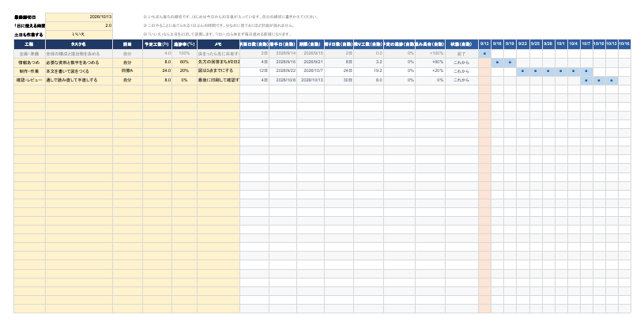Select the 完了 status cell

(461, 54)
